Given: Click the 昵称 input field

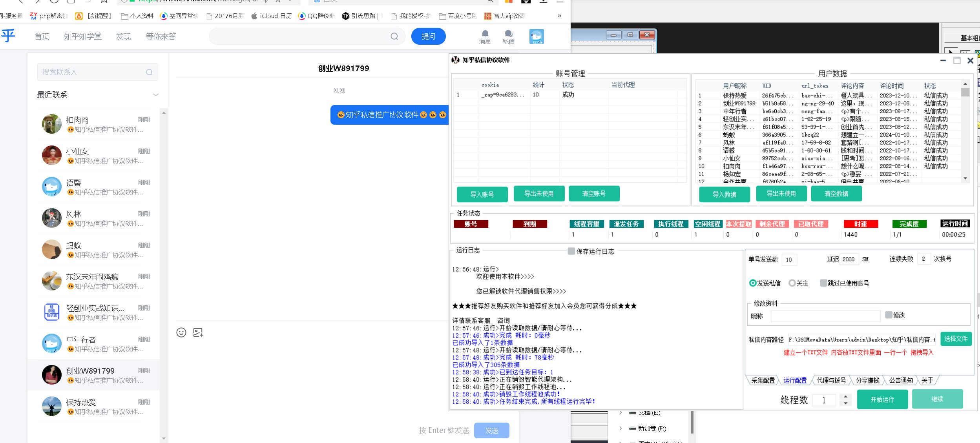Looking at the screenshot, I should pyautogui.click(x=825, y=316).
